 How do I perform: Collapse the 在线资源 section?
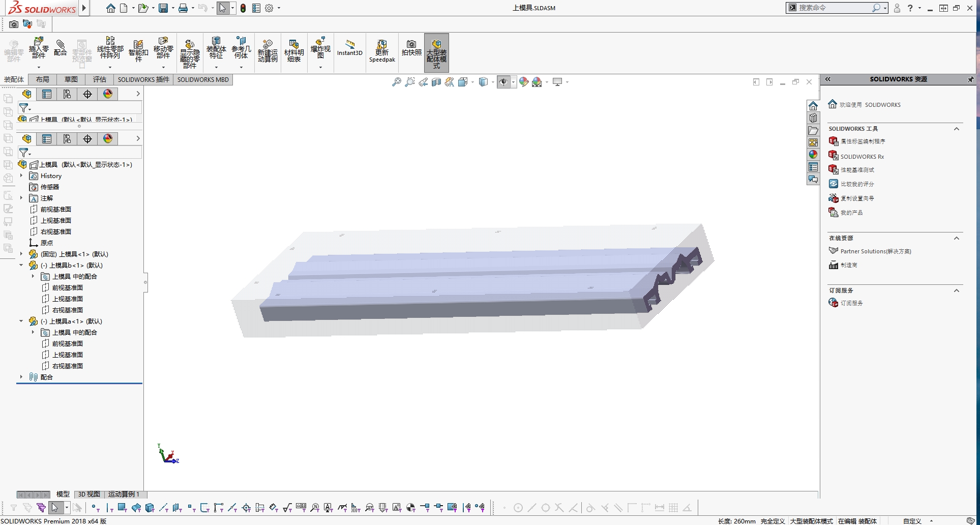(x=957, y=238)
